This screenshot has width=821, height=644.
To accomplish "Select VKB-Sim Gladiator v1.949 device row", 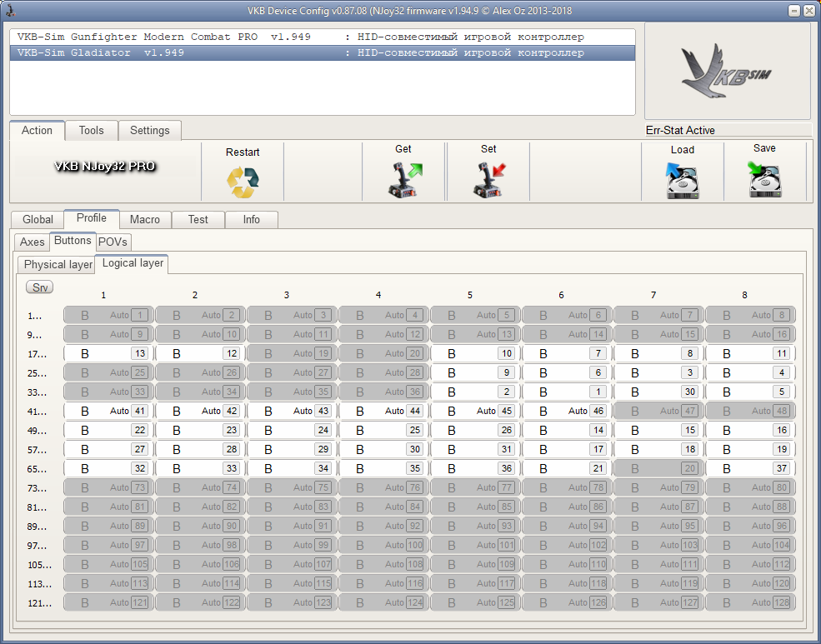I will click(x=322, y=52).
